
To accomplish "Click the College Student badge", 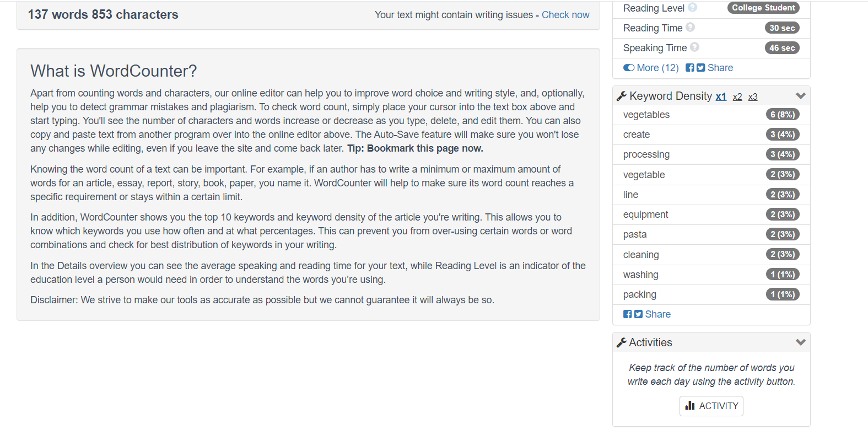I will [x=763, y=8].
